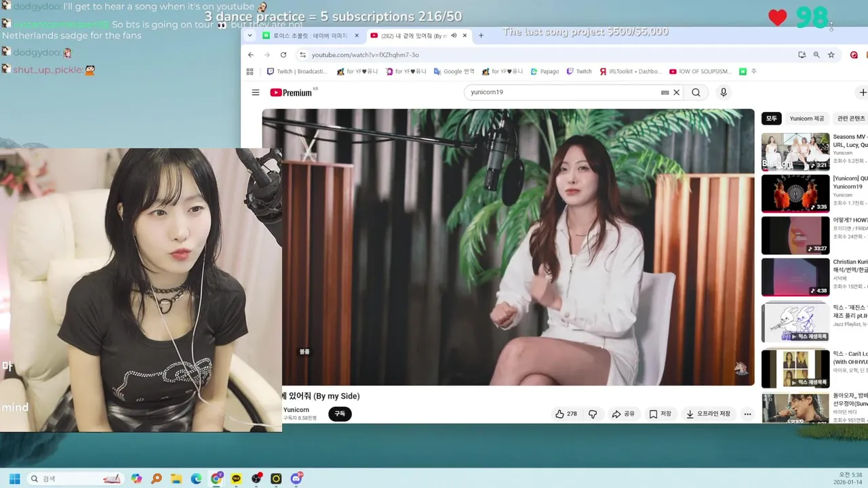Open the install app icon in address bar

(x=802, y=55)
